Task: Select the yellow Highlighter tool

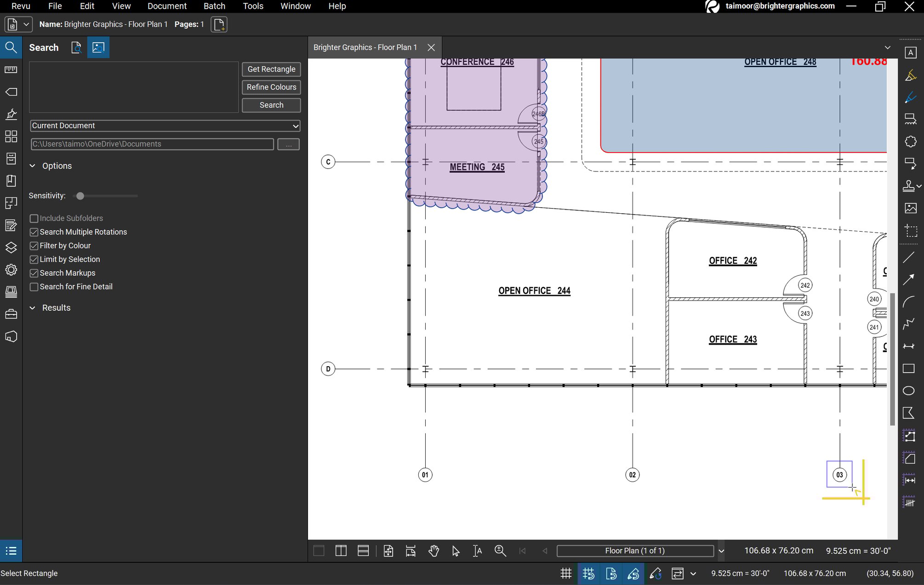Action: tap(911, 74)
